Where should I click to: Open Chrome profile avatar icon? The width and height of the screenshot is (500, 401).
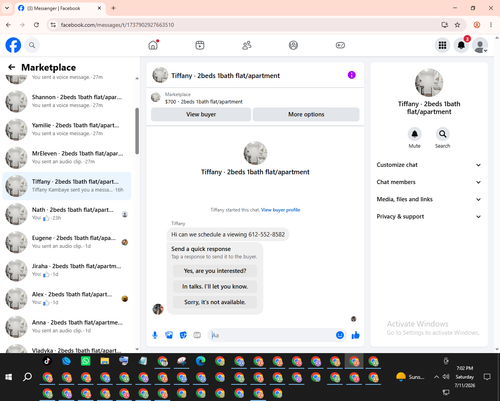point(477,25)
